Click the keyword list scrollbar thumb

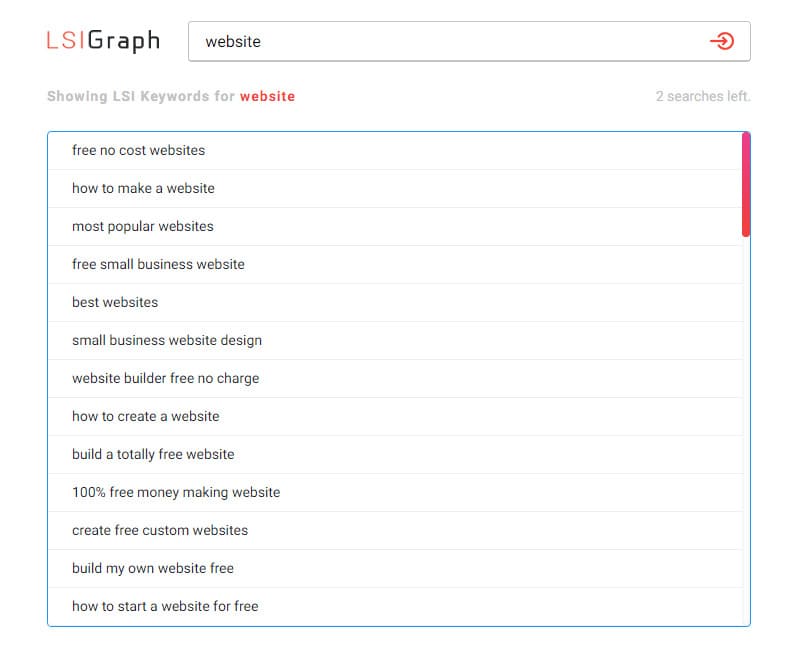coord(746,185)
